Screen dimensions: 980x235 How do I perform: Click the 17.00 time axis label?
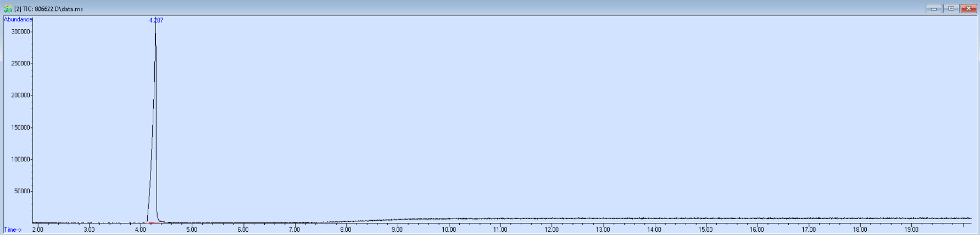point(809,230)
